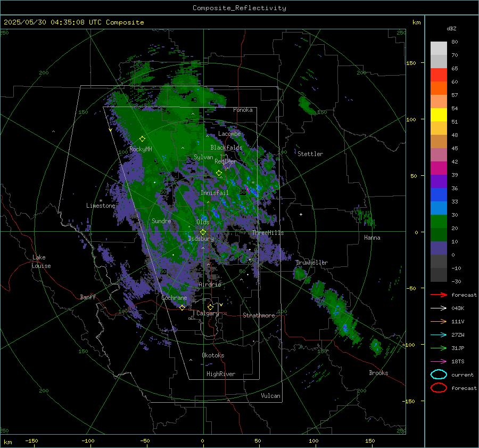Click the dBZ legend heading
479x448 pixels.
[x=451, y=28]
